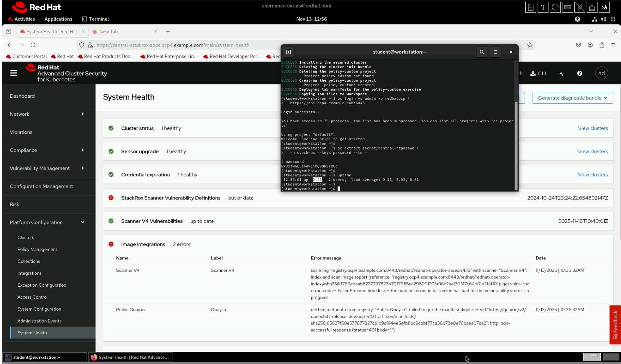This screenshot has width=621, height=364.
Task: Open the list all tabs dropdown in Firefox
Action: 591,32
